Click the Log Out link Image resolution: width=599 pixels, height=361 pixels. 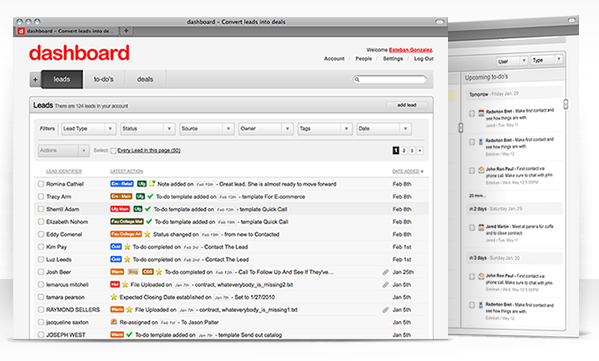click(424, 59)
